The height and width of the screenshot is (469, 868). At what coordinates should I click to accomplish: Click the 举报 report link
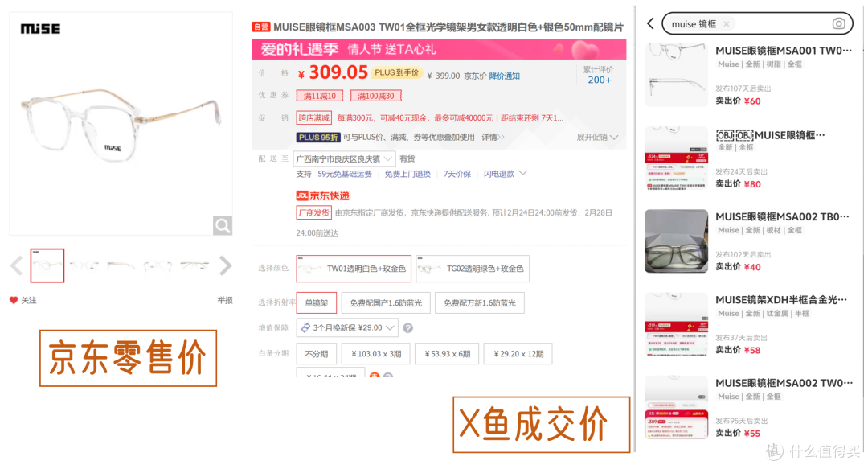click(225, 301)
